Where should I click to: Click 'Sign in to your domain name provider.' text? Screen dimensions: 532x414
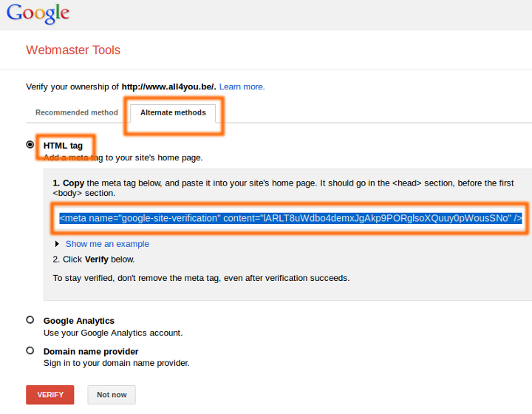117,363
